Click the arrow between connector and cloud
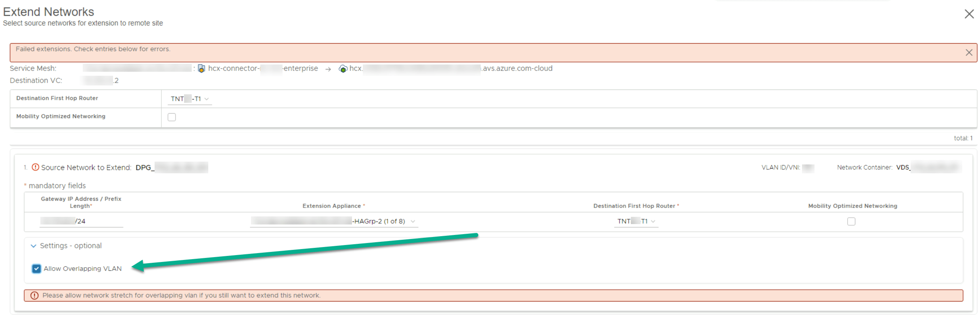980x320 pixels. (328, 69)
